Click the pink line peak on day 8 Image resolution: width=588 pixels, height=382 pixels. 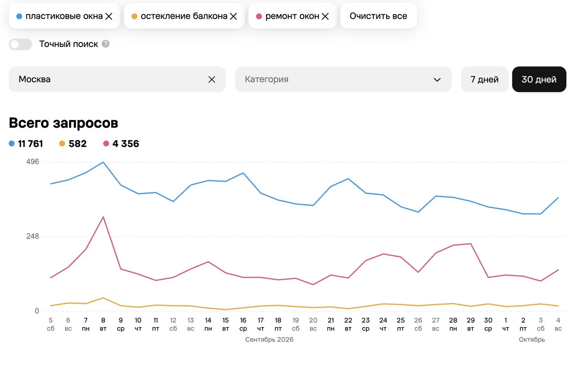pyautogui.click(x=103, y=216)
